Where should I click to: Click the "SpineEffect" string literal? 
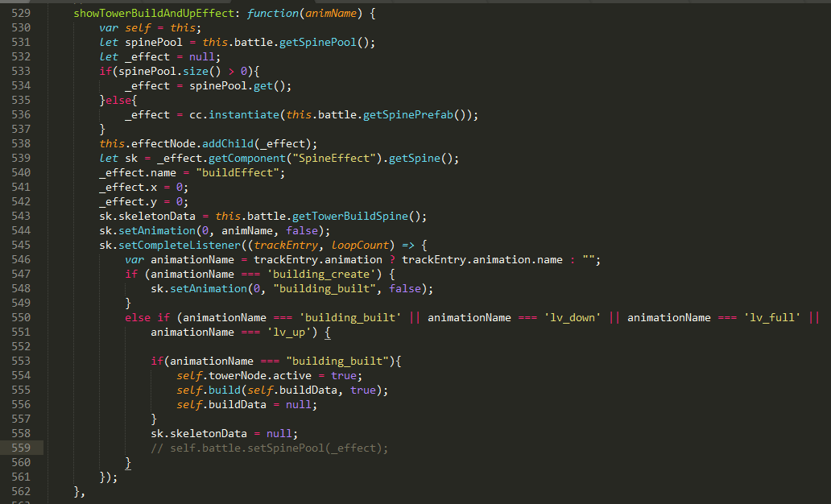click(x=334, y=158)
